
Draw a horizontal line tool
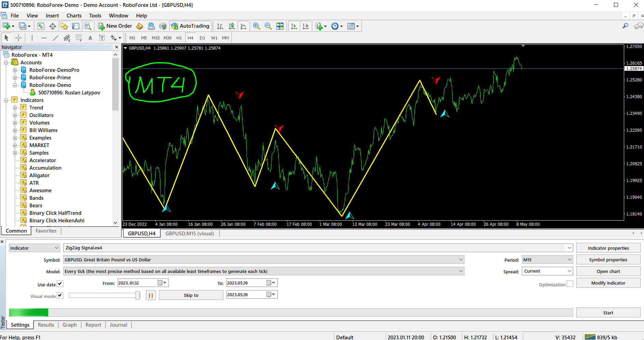pos(44,38)
